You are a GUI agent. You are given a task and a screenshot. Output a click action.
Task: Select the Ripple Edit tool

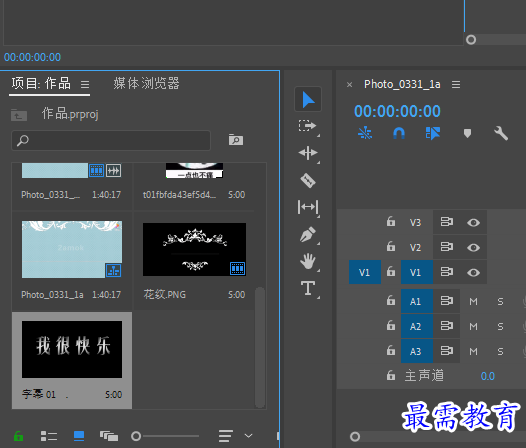click(x=308, y=153)
